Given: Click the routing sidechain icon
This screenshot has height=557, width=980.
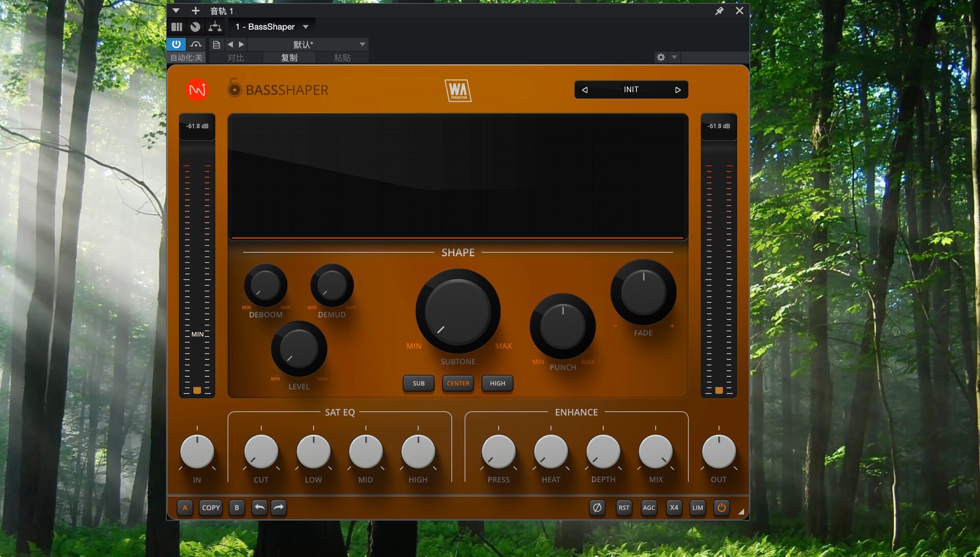Looking at the screenshot, I should coord(215,27).
